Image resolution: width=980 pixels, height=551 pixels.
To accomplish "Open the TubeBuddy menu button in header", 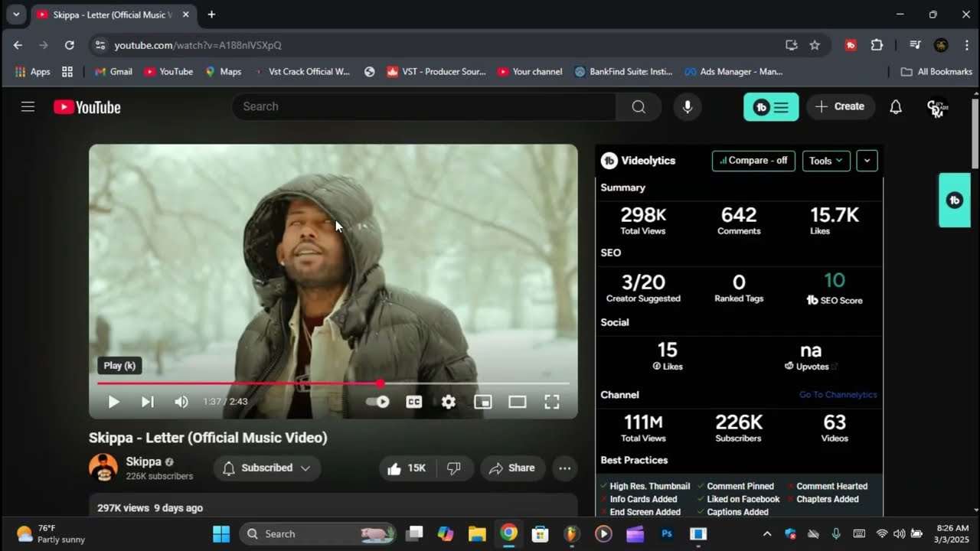I will [771, 107].
